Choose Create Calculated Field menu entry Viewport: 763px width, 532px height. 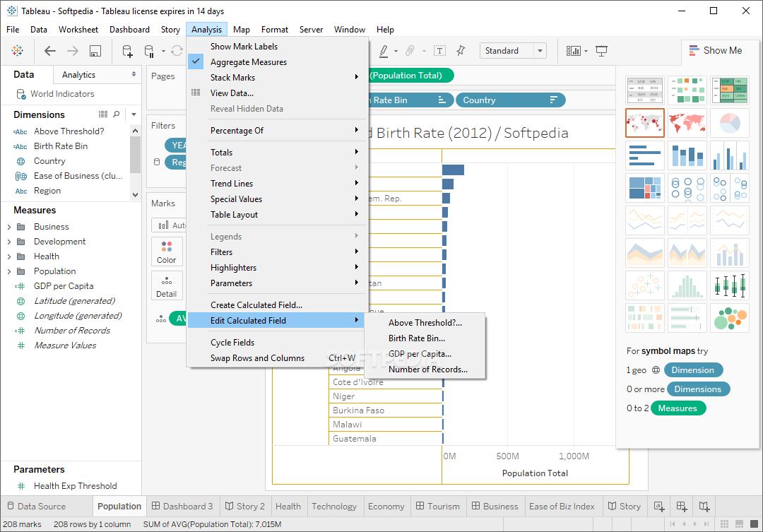click(x=277, y=305)
